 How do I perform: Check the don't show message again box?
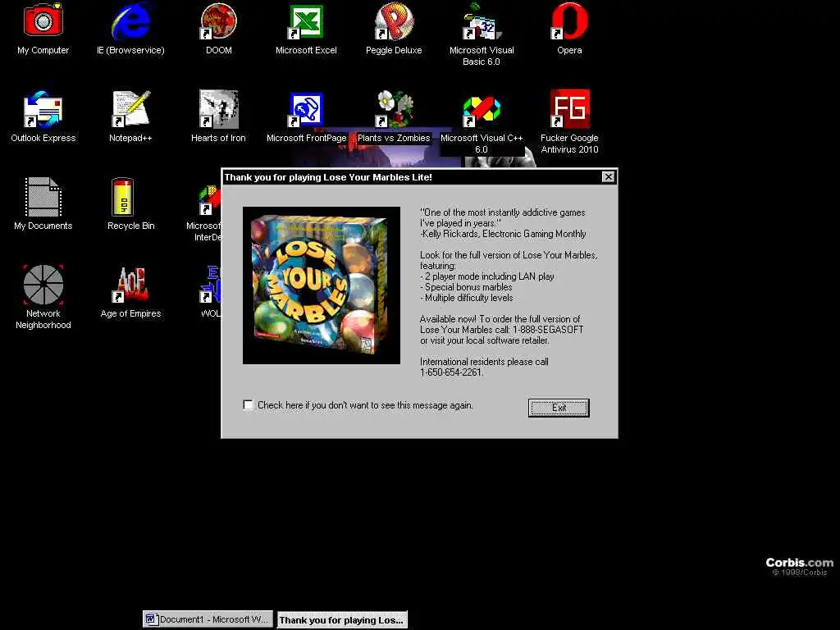point(248,405)
